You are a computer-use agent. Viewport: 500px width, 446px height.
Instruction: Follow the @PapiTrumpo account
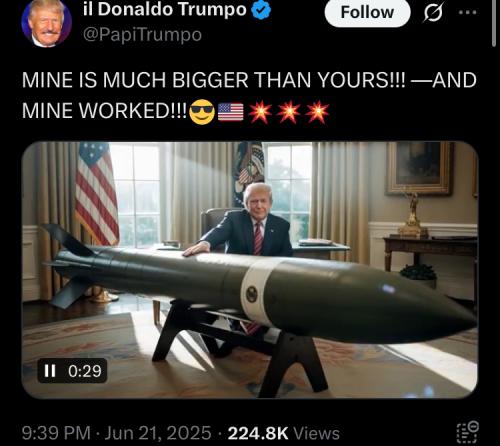(x=367, y=12)
